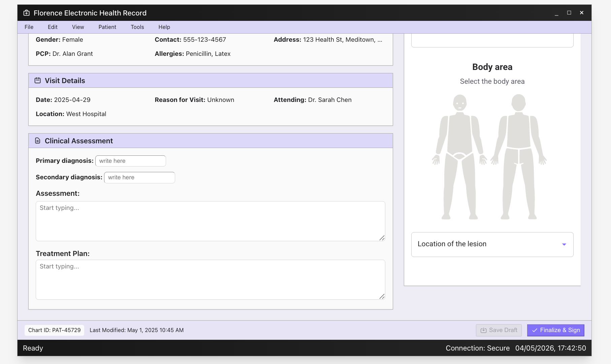Click Allergies: Penicillin, Latex text
The height and width of the screenshot is (364, 611).
(193, 54)
